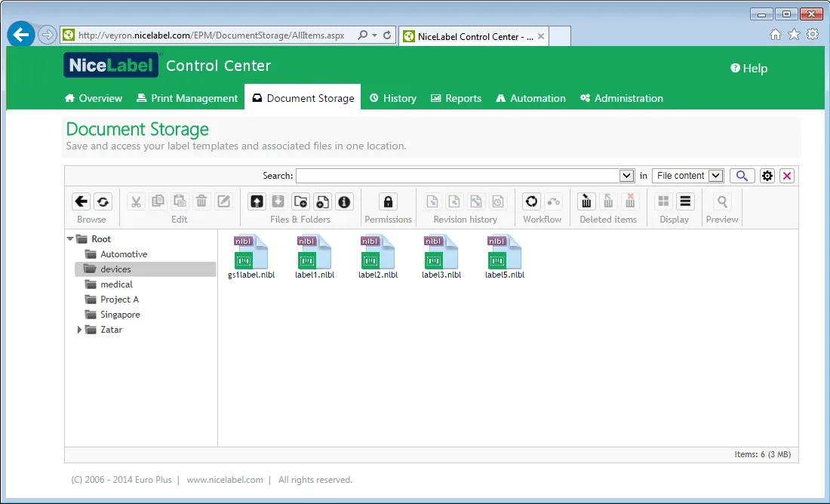The image size is (830, 504).
Task: Click the circular Workflow step icon
Action: [x=531, y=201]
